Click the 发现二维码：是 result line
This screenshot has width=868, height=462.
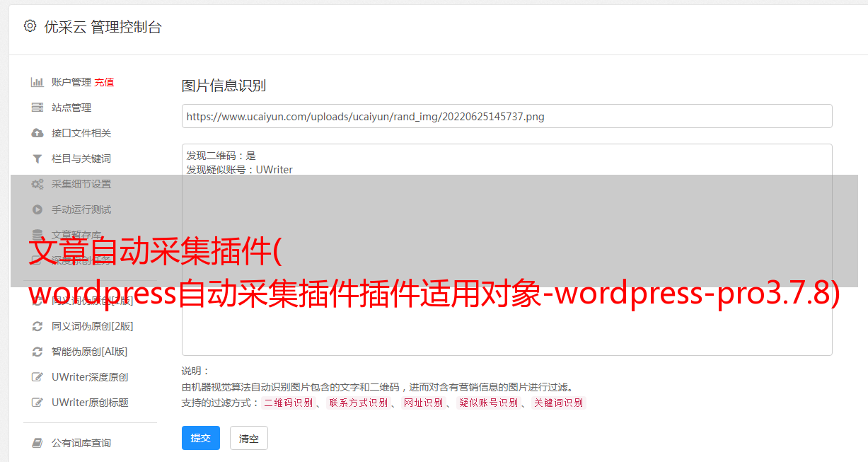221,156
